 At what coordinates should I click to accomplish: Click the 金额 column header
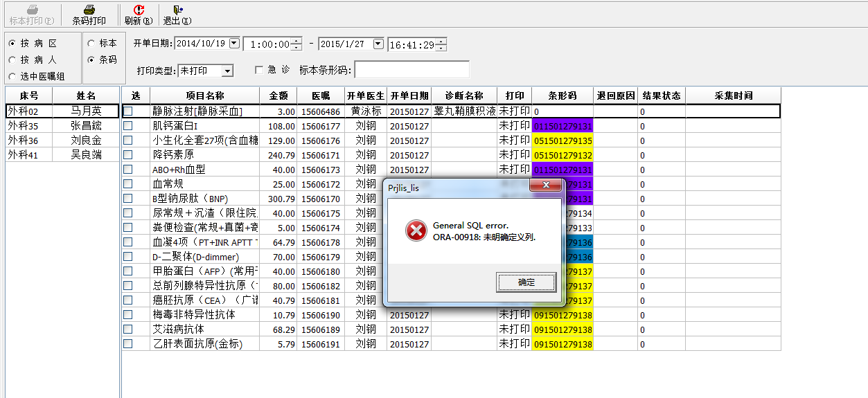278,96
